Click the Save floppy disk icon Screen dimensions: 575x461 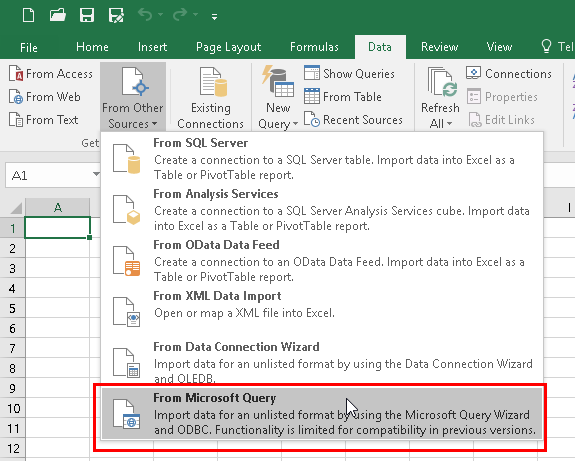pyautogui.click(x=87, y=16)
